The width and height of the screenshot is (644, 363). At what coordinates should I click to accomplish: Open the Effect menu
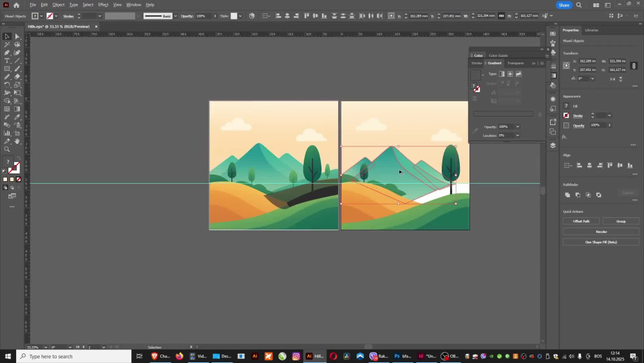click(103, 5)
